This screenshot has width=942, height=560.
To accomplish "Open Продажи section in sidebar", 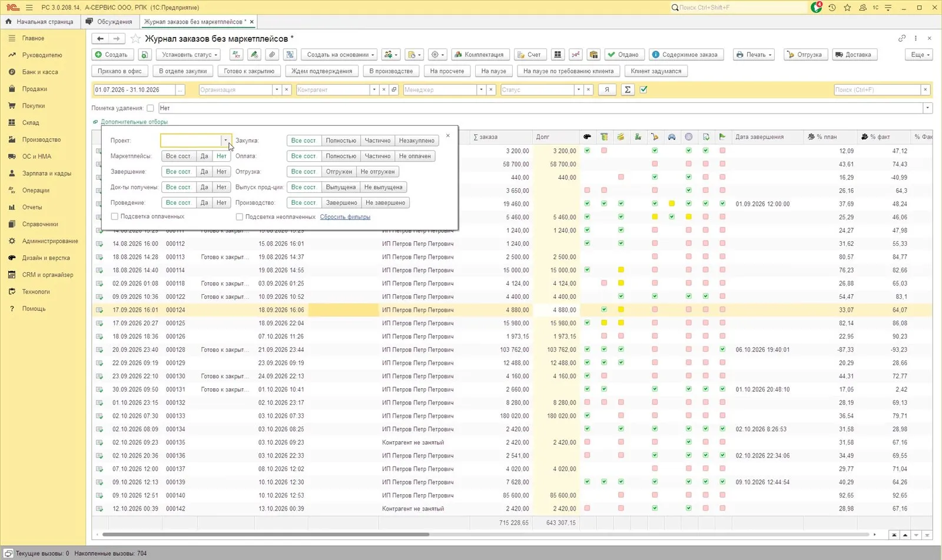I will [x=35, y=89].
